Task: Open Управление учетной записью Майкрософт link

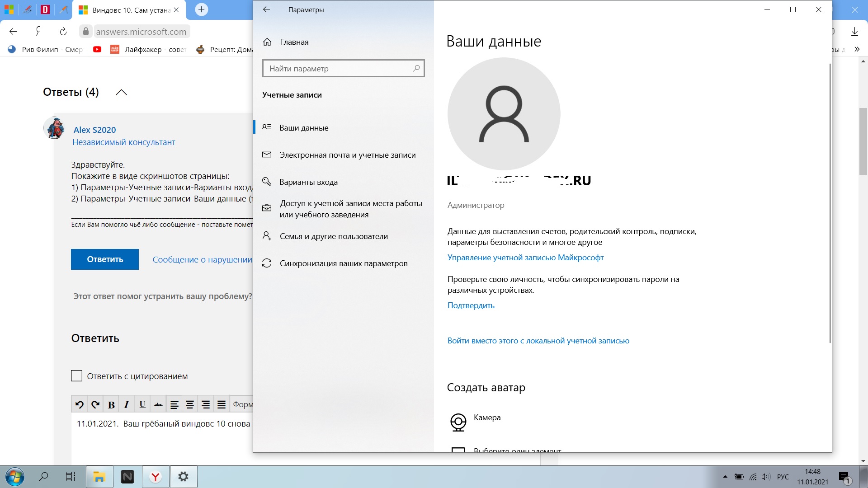Action: 525,258
